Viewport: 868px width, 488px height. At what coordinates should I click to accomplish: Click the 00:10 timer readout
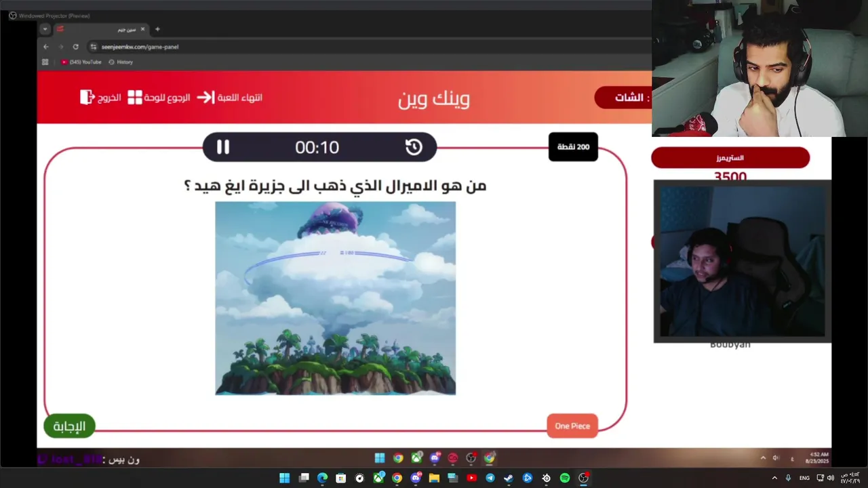[317, 147]
